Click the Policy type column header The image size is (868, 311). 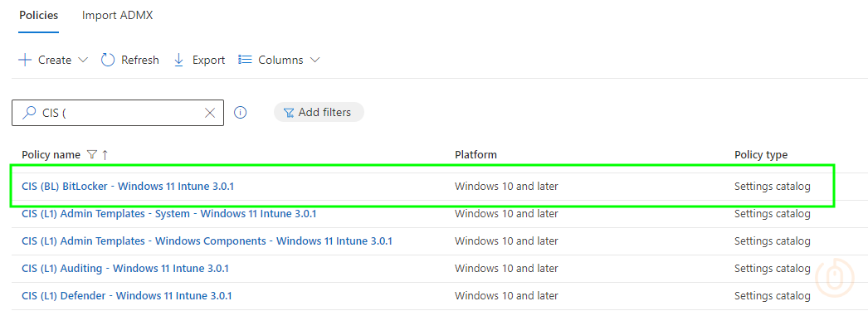coord(761,155)
